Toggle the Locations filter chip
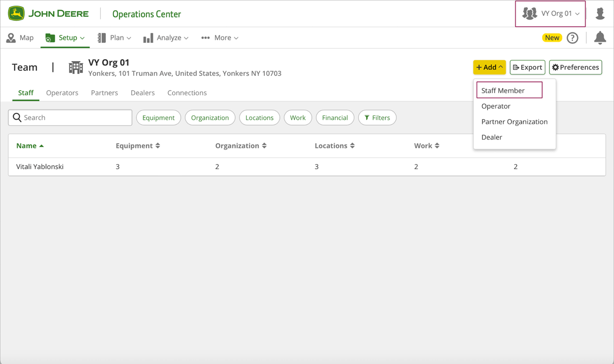The width and height of the screenshot is (614, 364). pyautogui.click(x=259, y=117)
